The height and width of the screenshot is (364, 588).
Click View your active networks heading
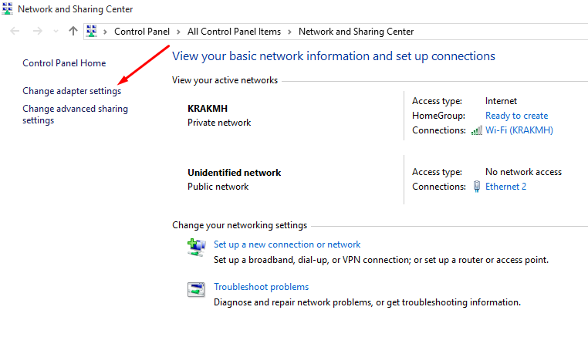click(225, 80)
